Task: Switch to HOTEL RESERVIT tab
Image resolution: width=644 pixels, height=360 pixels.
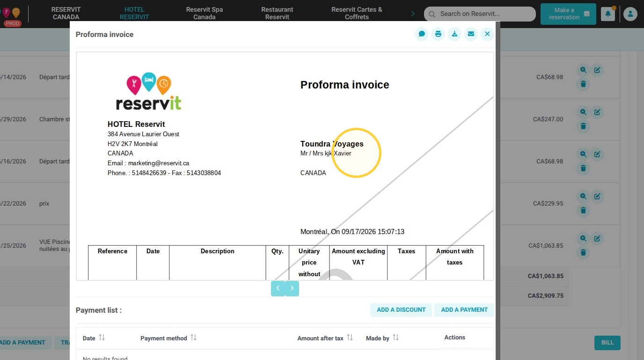Action: [x=134, y=13]
